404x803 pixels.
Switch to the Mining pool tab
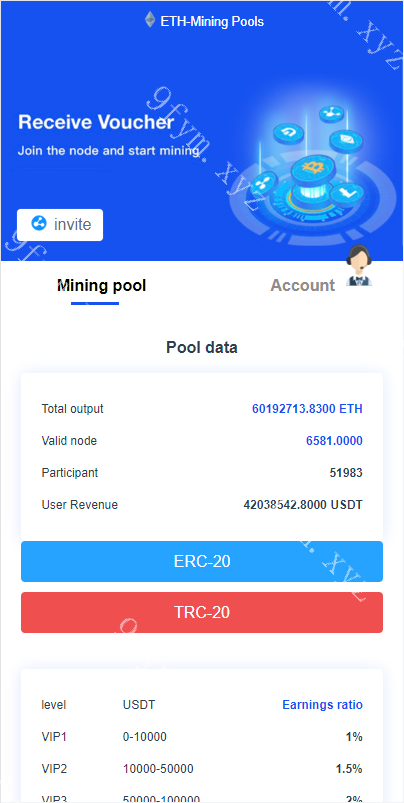101,285
